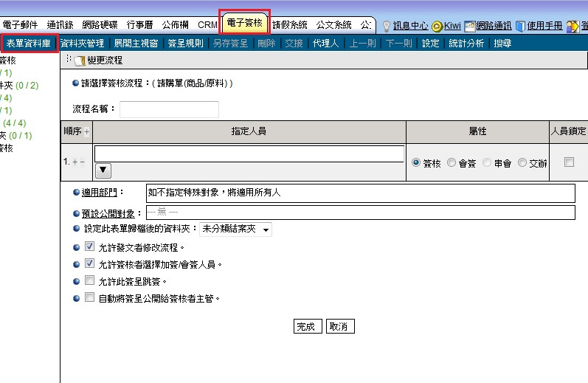Click the plus icon in row 1

[74, 162]
